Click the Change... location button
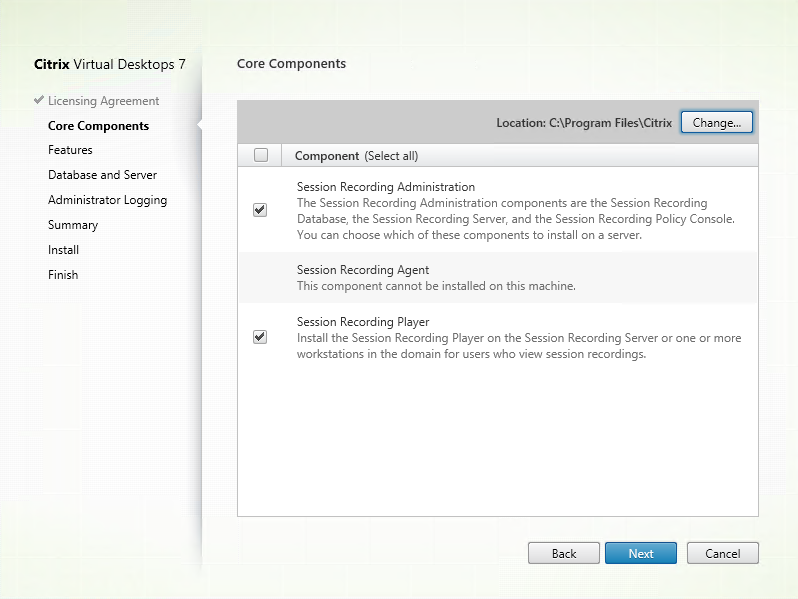 click(716, 122)
